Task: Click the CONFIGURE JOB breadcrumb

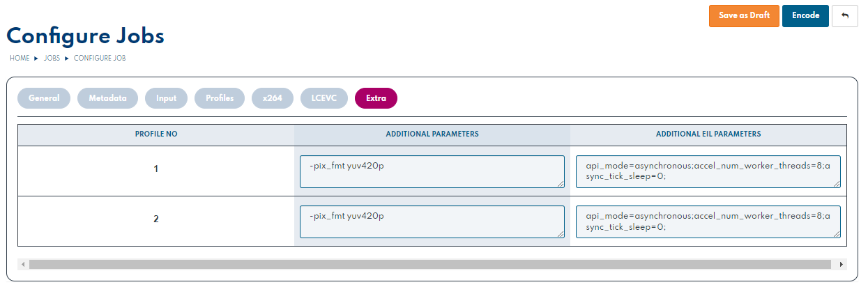Action: coord(100,59)
